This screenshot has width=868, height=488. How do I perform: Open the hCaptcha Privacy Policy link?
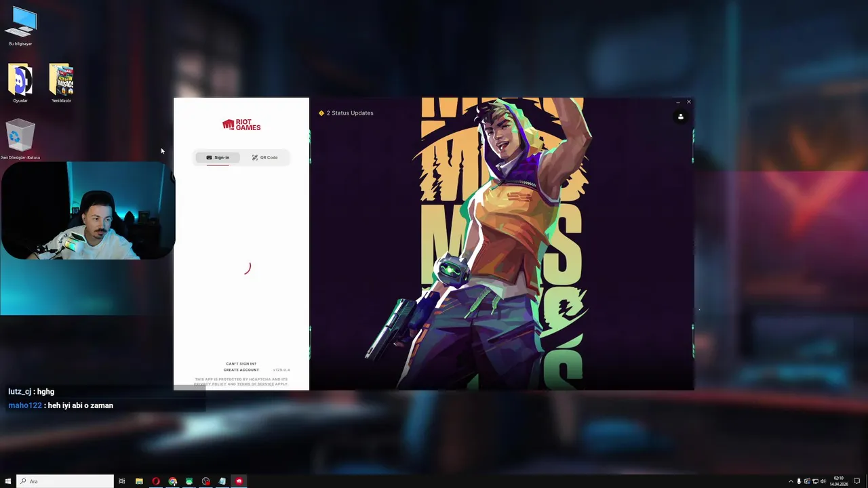pyautogui.click(x=210, y=384)
